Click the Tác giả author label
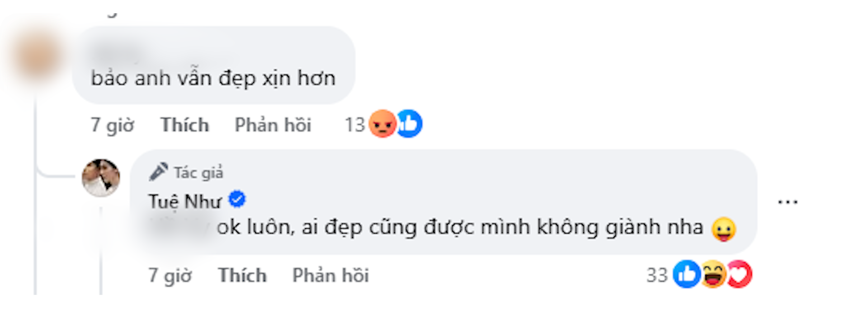This screenshot has height=309, width=868. (x=198, y=172)
